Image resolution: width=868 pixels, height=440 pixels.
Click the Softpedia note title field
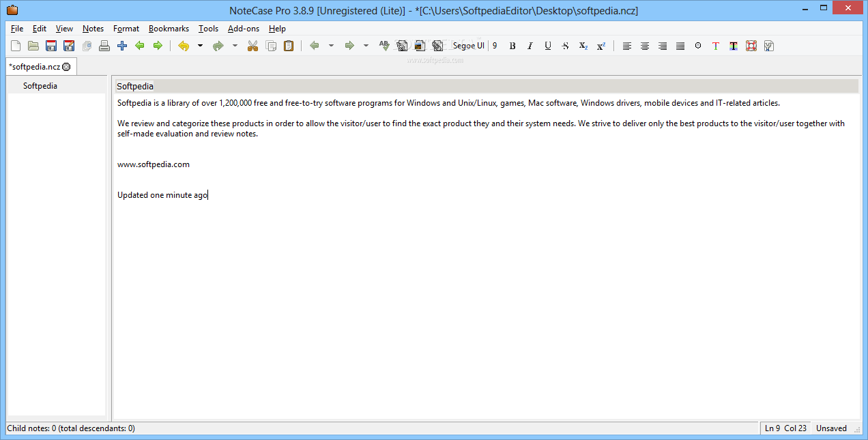click(487, 86)
